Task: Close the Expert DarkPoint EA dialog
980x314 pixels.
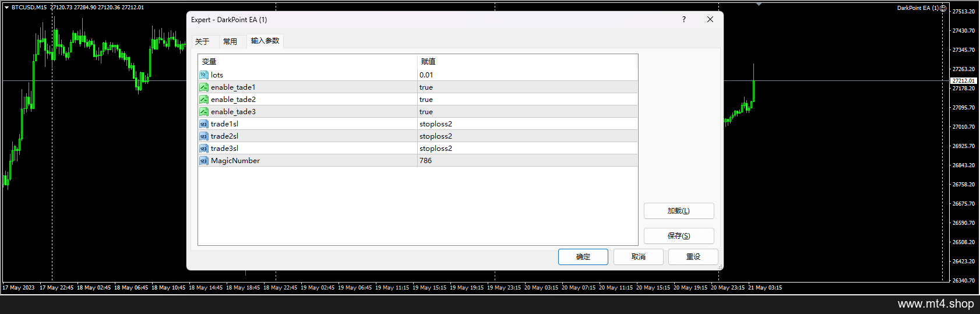Action: 710,19
